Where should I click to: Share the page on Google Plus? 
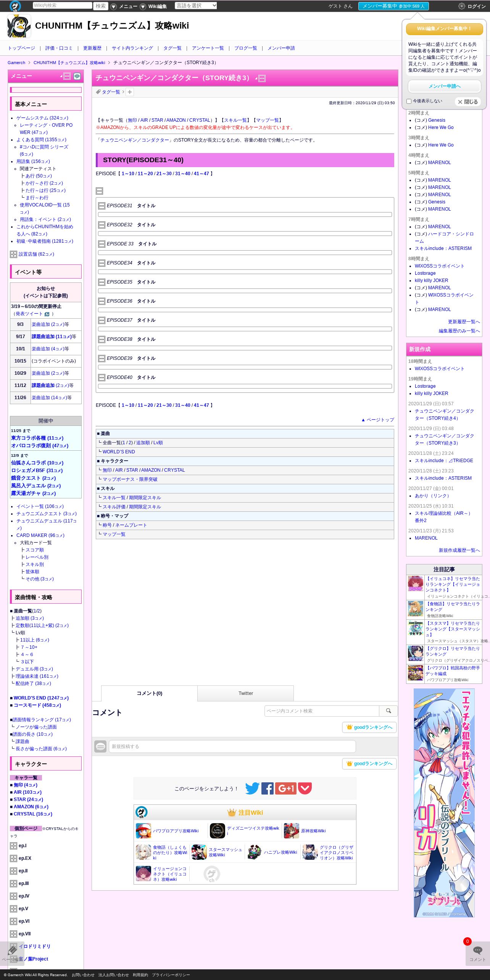pyautogui.click(x=286, y=788)
